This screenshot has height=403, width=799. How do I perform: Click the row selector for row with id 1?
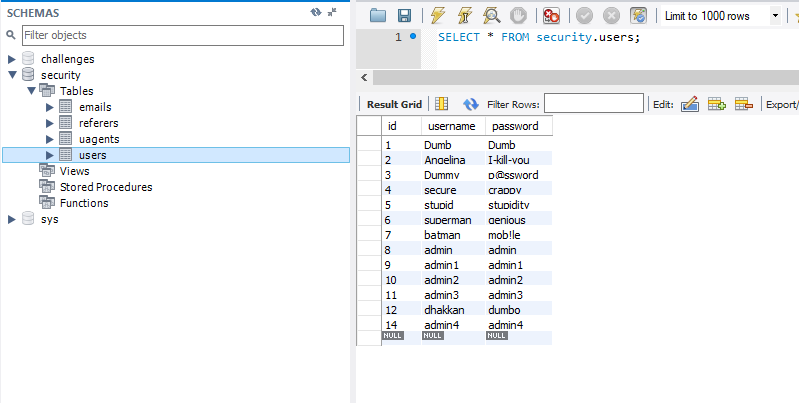click(369, 145)
